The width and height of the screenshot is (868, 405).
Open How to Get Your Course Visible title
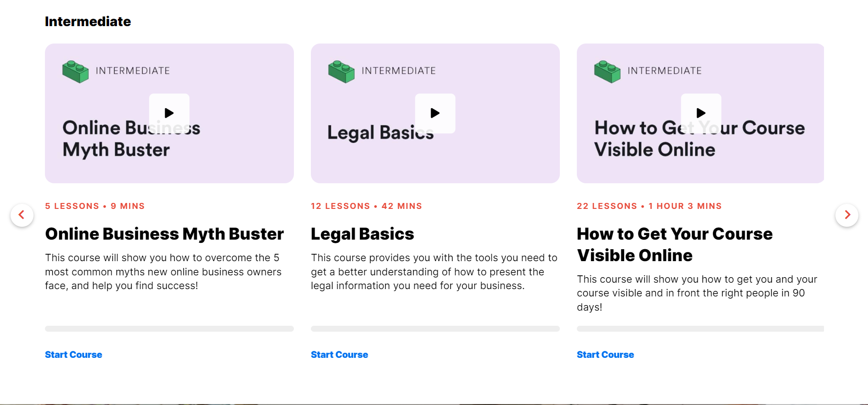[674, 245]
